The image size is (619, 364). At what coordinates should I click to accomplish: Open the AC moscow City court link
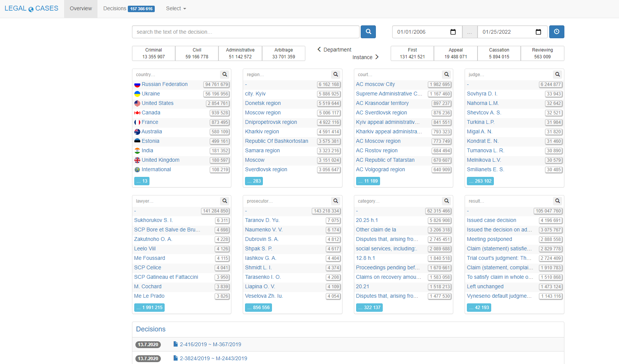(x=375, y=84)
